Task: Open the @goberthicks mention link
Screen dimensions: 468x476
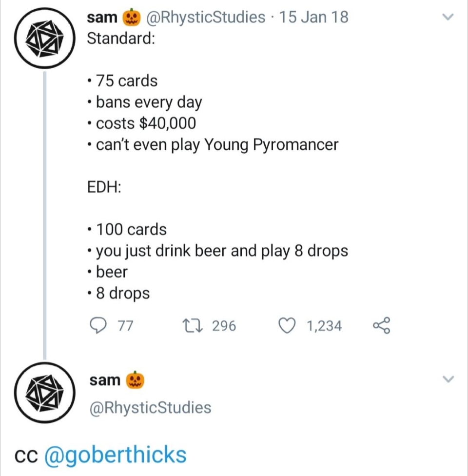Action: pos(115,455)
